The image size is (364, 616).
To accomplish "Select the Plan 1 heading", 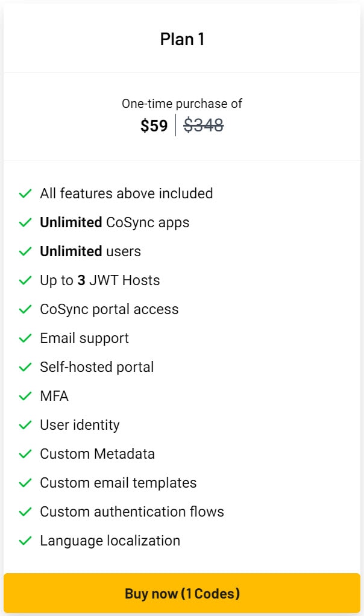I will [x=182, y=39].
